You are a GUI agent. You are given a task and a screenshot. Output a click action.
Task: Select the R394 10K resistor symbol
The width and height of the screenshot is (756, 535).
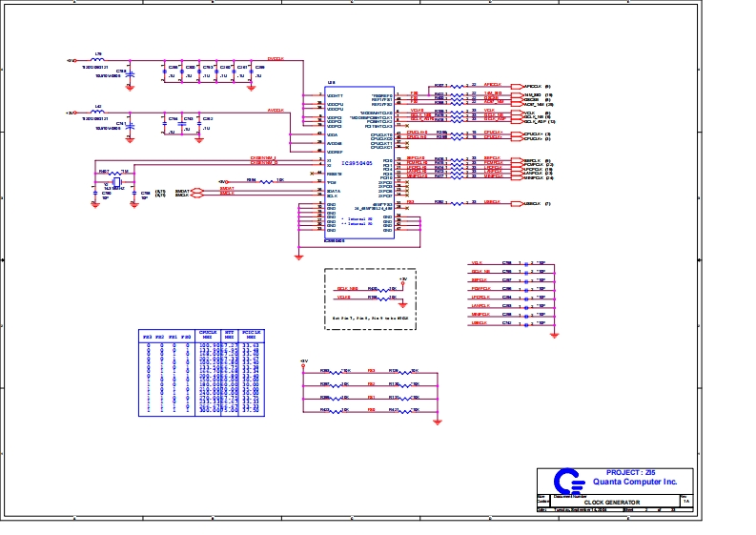coord(253,180)
